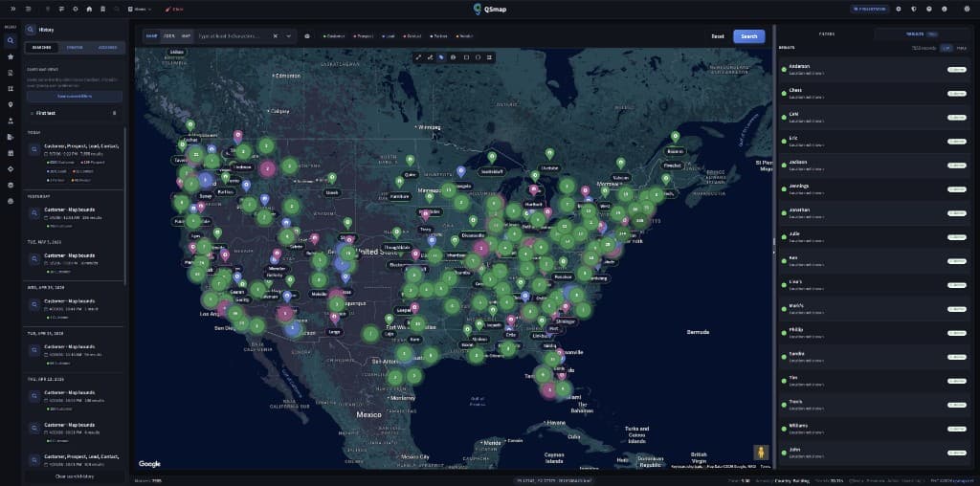The image size is (980, 486).
Task: Click the green status dot beside Anderson
Action: tap(784, 69)
